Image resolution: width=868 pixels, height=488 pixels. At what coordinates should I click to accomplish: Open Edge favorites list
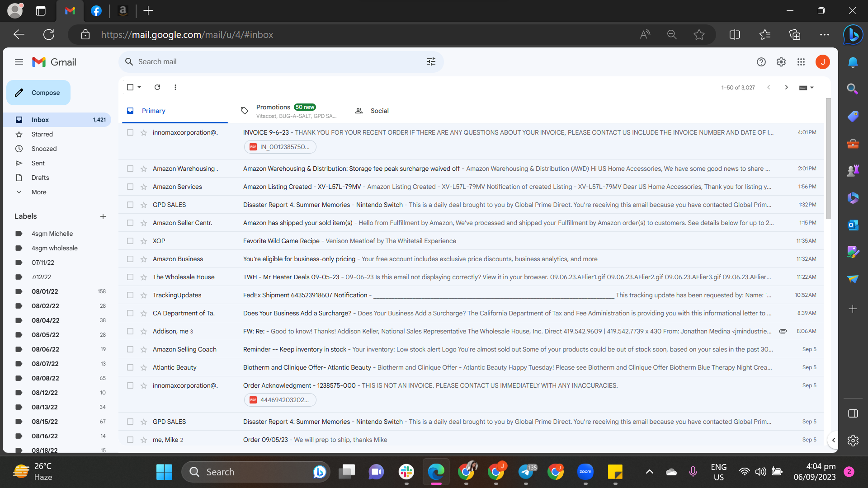coord(764,34)
